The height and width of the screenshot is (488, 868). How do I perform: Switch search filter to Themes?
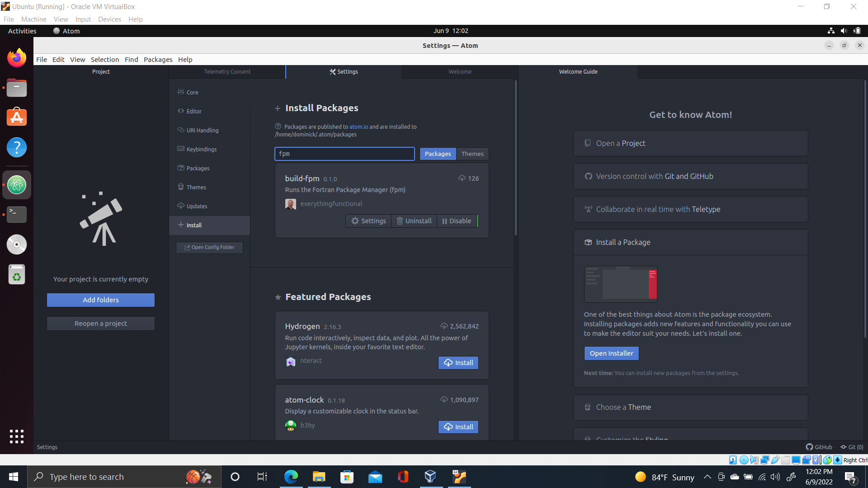point(472,154)
